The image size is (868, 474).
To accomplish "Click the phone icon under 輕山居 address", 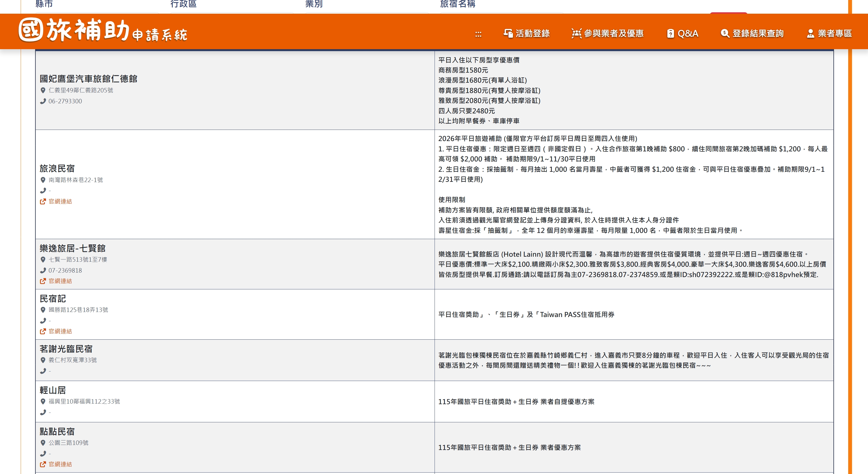I will [x=43, y=412].
